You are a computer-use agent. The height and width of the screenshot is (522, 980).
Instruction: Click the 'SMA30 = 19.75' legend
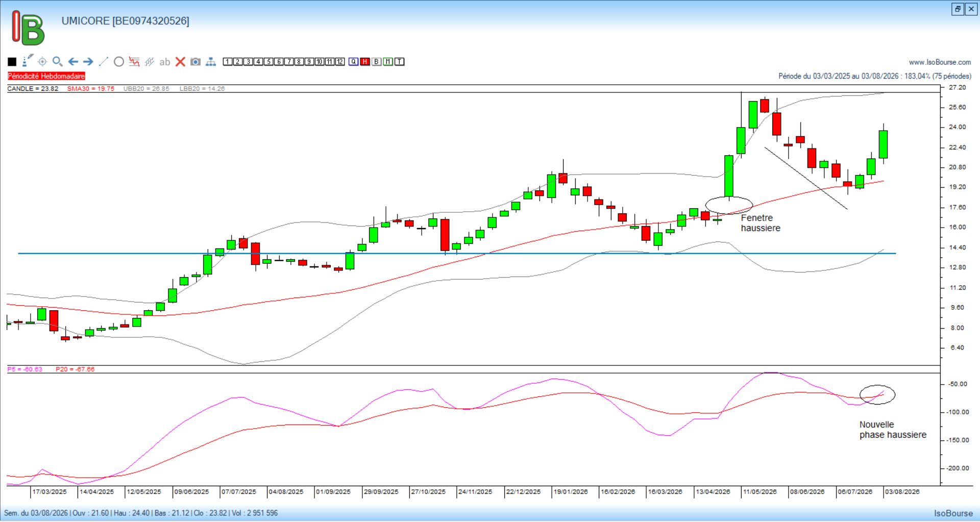pyautogui.click(x=91, y=89)
